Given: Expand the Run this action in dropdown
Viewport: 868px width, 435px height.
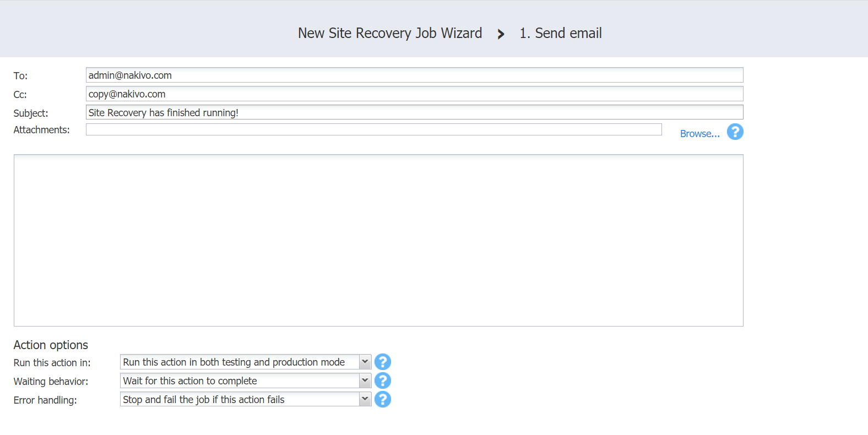Looking at the screenshot, I should click(365, 362).
